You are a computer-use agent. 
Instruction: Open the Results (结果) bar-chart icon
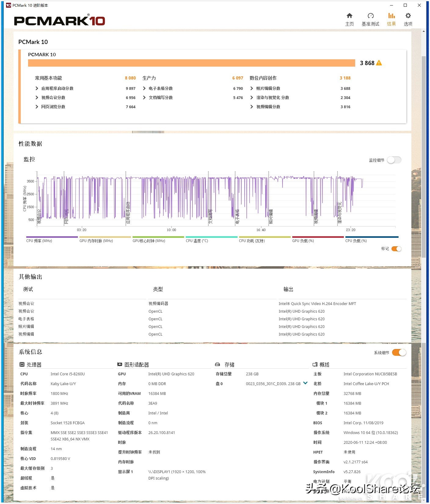tap(391, 16)
